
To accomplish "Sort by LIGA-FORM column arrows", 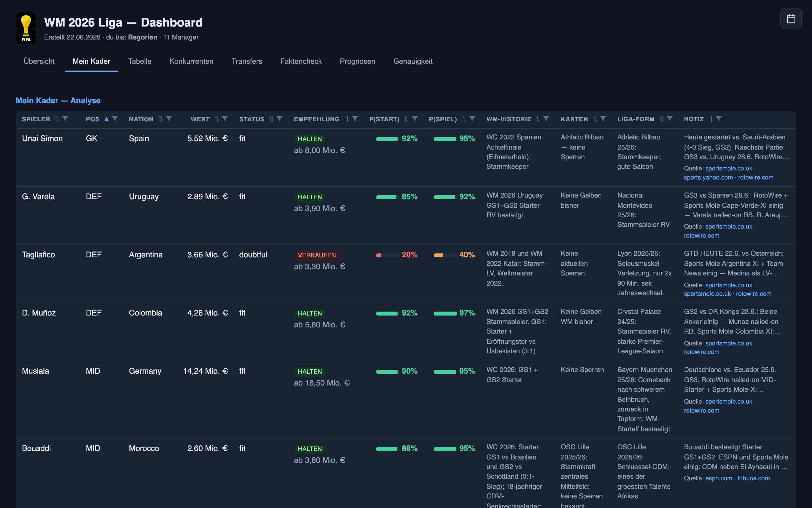I will [x=661, y=119].
